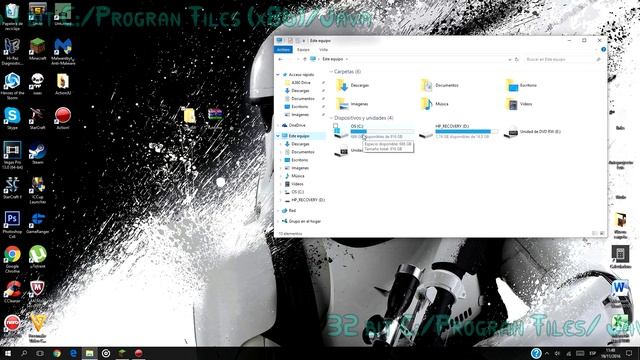This screenshot has width=640, height=360.
Task: Select the StarCraft II desktop icon
Action: tap(12, 188)
